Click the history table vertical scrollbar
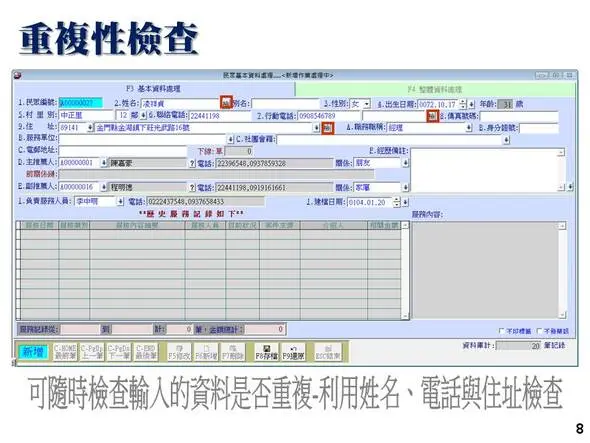The height and width of the screenshot is (443, 590). (x=405, y=271)
